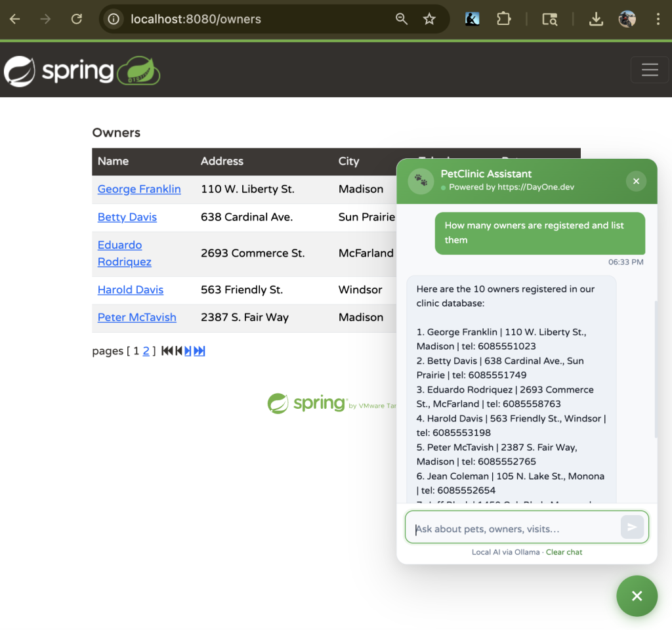Click Clear chat link

[564, 552]
